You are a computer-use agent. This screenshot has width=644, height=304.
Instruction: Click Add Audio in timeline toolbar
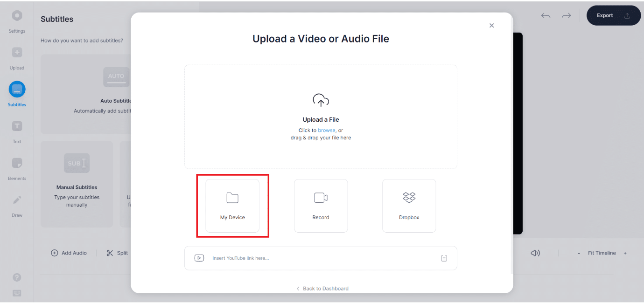pyautogui.click(x=69, y=253)
